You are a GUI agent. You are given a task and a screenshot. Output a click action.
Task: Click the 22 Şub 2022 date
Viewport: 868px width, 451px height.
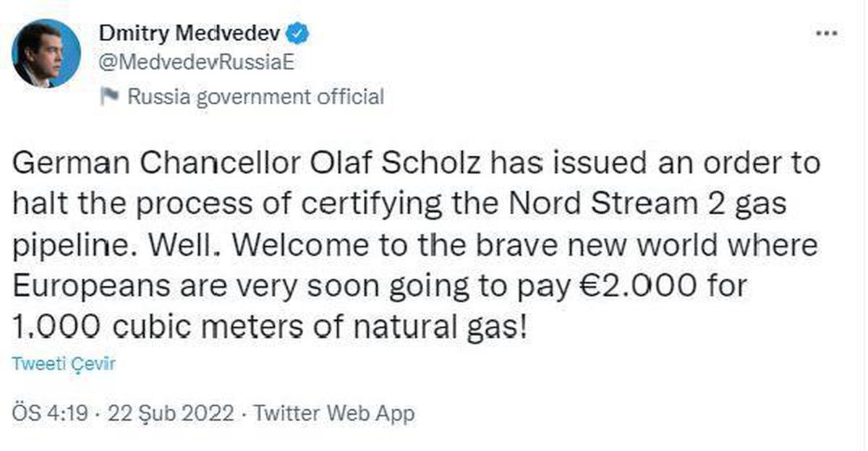click(171, 413)
